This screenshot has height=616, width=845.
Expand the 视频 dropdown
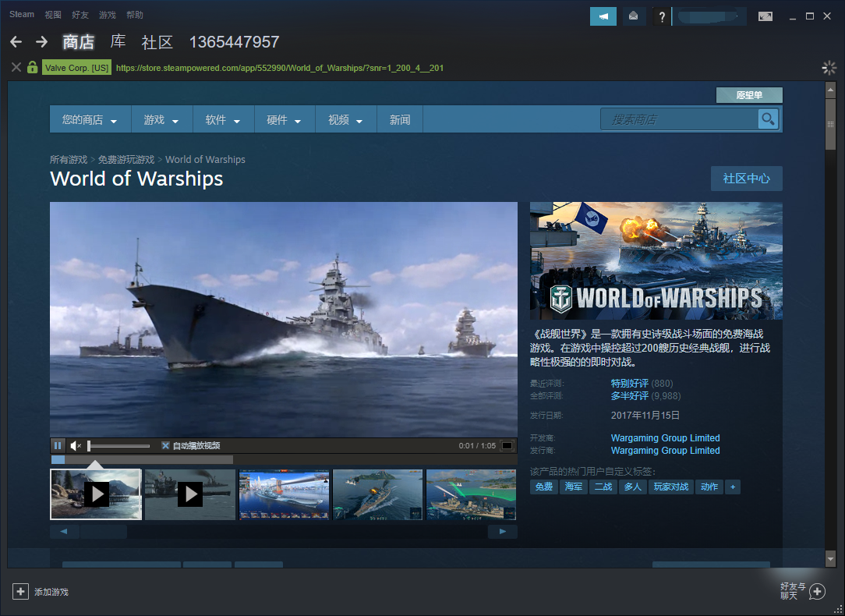(x=345, y=119)
